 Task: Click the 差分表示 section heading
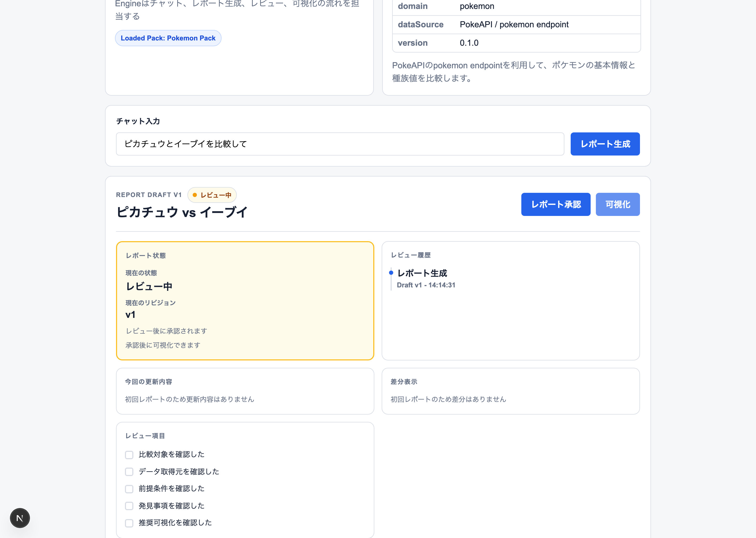(404, 382)
